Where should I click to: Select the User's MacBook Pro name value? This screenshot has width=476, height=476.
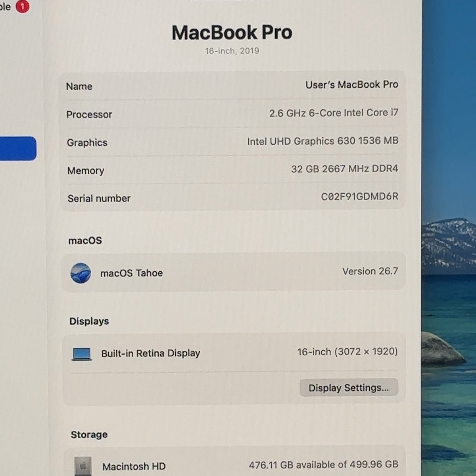(x=352, y=84)
